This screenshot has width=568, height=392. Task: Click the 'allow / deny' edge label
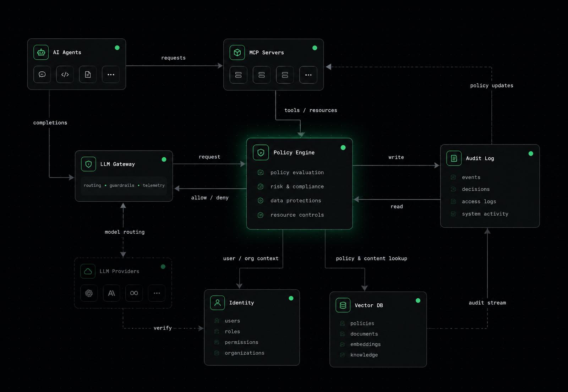[210, 198]
